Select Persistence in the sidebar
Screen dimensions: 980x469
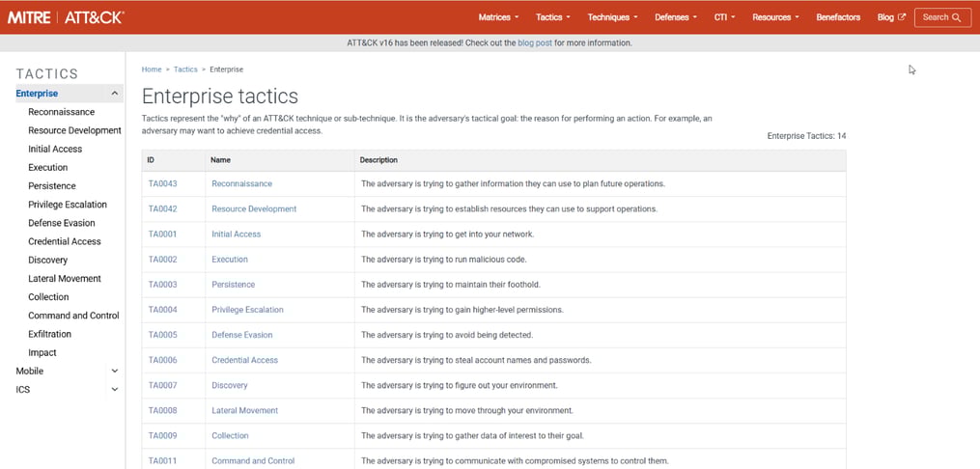pyautogui.click(x=52, y=186)
